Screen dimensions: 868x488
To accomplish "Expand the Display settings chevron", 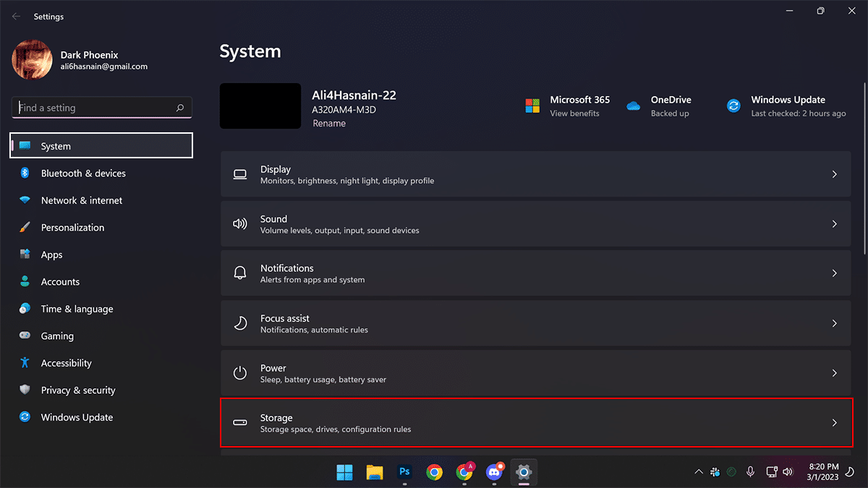I will pos(834,175).
